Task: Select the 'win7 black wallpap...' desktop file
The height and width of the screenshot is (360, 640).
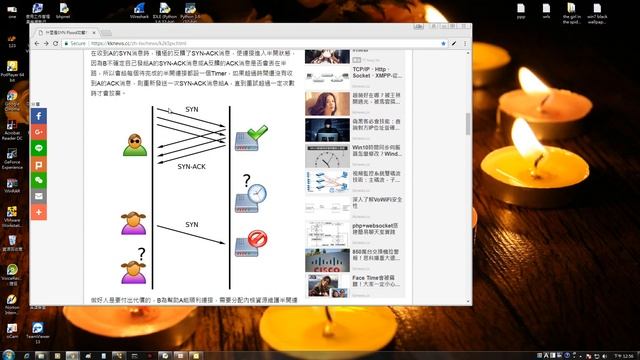Action: click(x=597, y=13)
